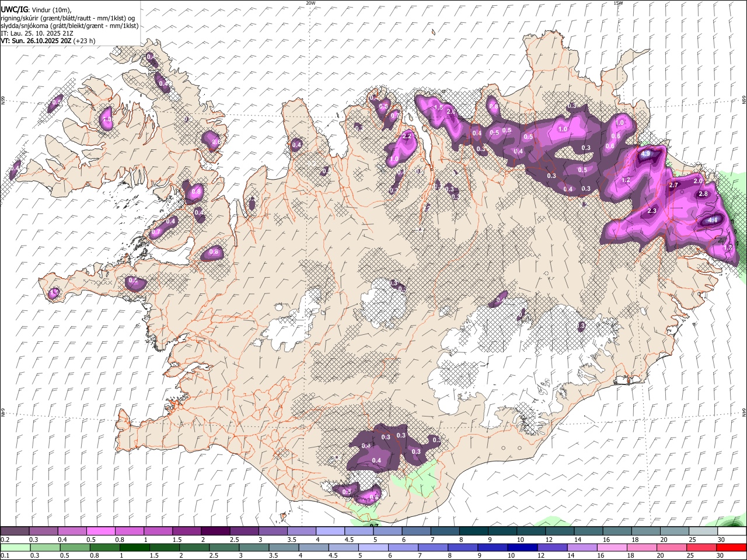Select the dark plum 0.2 swatch, upper scale

(15, 531)
